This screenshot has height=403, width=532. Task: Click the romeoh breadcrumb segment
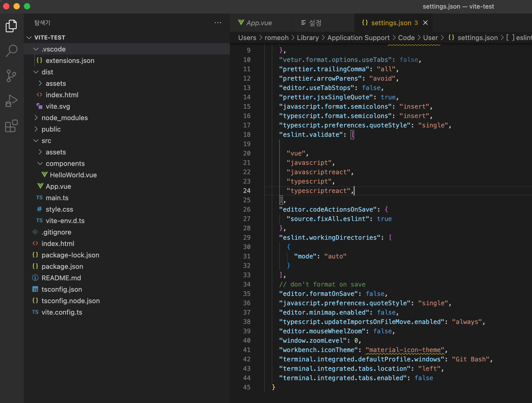pos(276,38)
